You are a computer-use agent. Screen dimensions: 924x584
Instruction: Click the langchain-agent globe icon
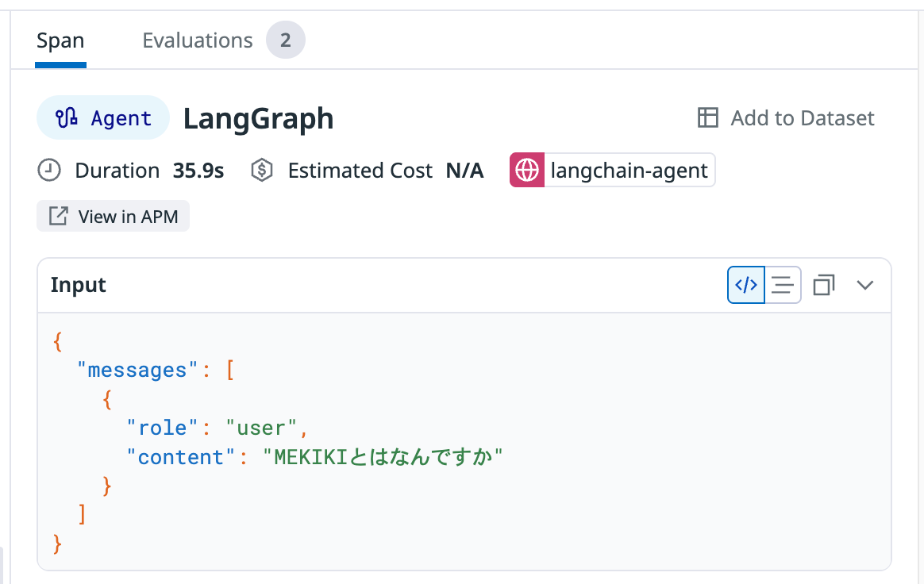pyautogui.click(x=527, y=171)
